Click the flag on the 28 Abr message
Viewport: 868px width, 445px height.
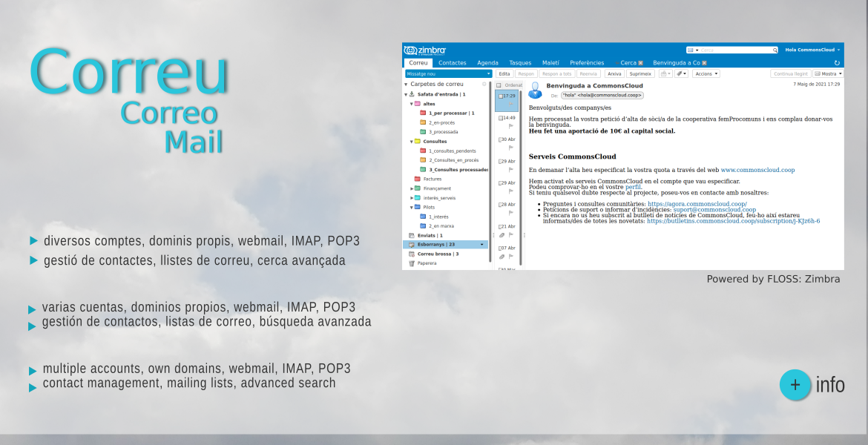pos(511,213)
